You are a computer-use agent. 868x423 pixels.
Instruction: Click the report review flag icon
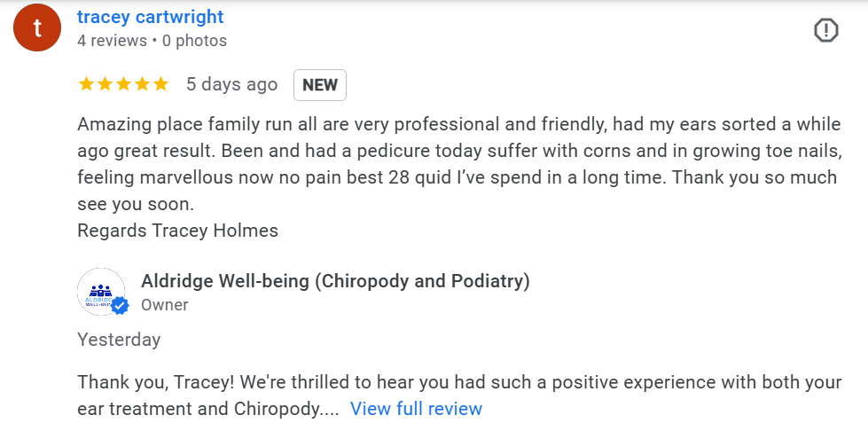pos(825,30)
